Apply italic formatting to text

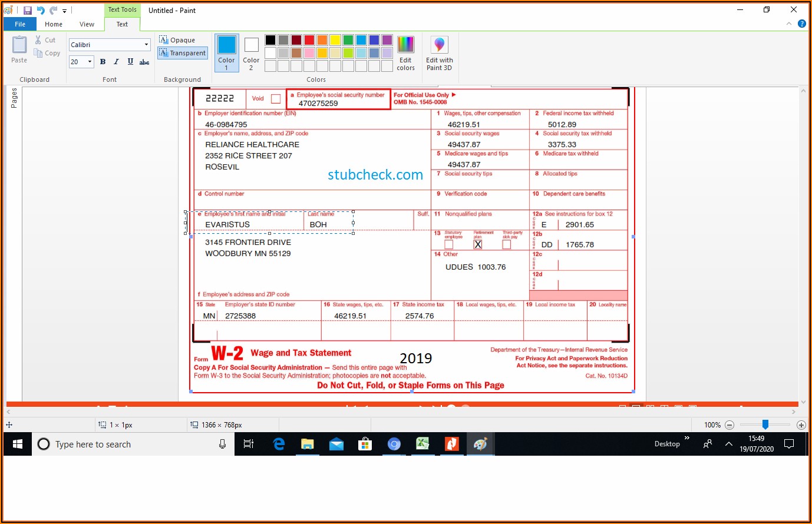(116, 62)
